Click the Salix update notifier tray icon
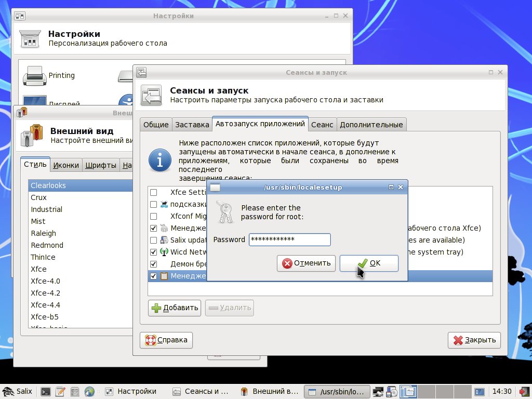532x399 pixels. (392, 392)
